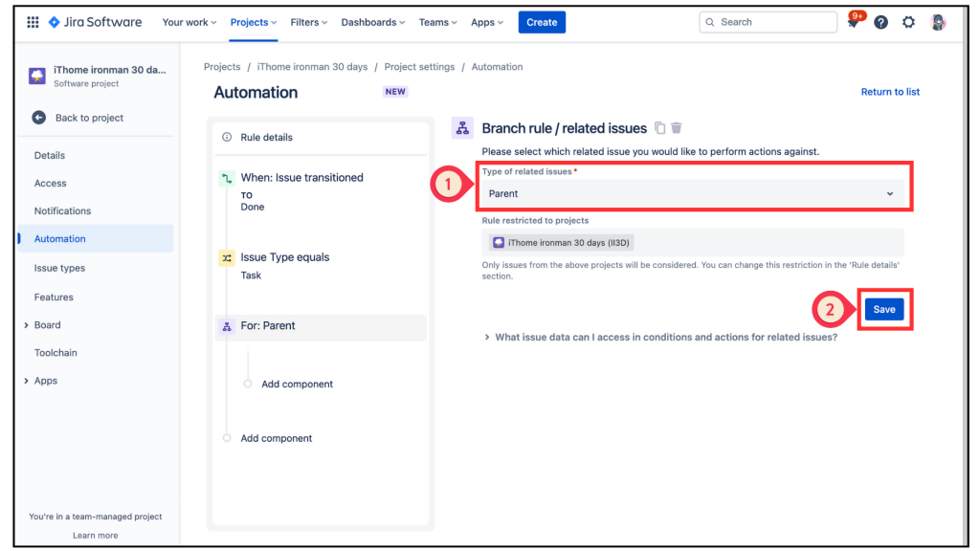This screenshot has width=980, height=551.
Task: Open the user profile avatar
Action: 938,23
